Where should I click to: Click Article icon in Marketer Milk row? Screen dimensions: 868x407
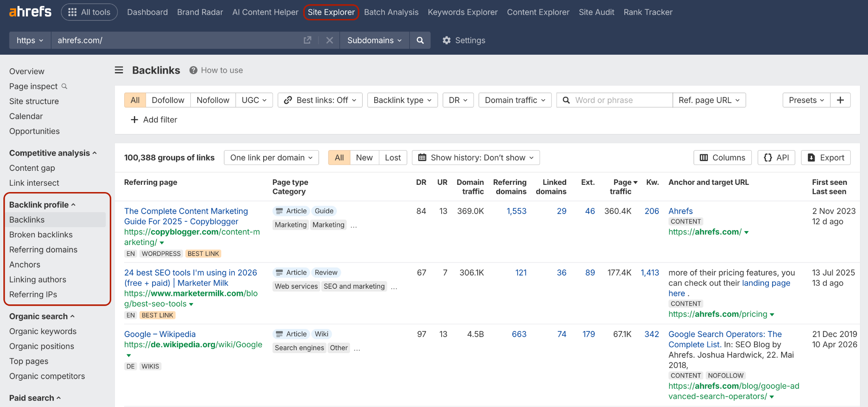pos(279,273)
